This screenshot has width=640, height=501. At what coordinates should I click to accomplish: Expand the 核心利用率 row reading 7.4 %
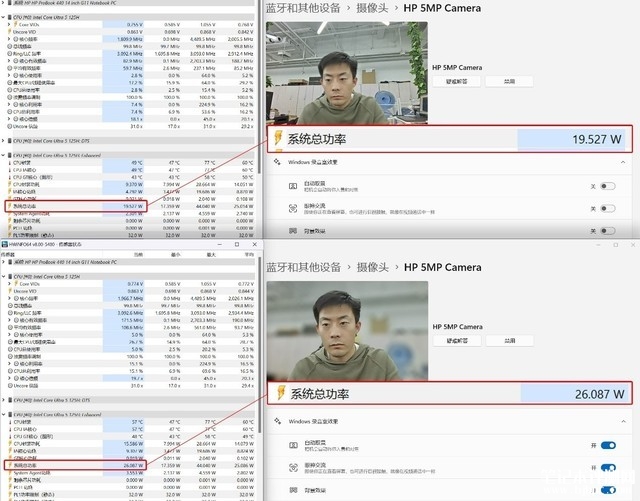tap(9, 105)
